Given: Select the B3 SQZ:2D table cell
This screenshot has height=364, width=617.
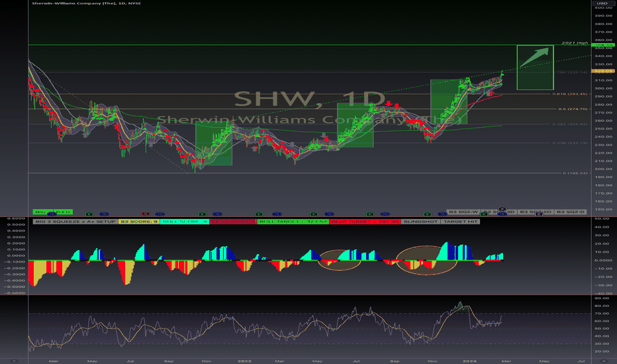Looking at the screenshot, I should tap(536, 212).
